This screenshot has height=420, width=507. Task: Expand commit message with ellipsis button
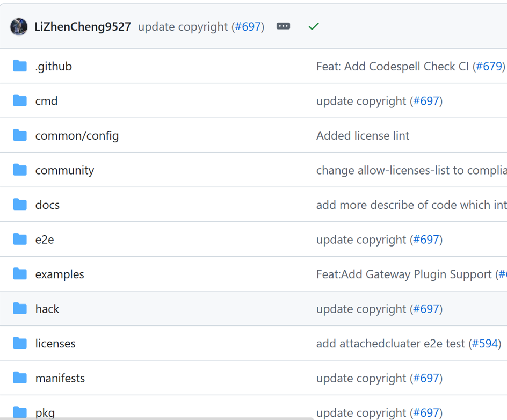coord(283,26)
